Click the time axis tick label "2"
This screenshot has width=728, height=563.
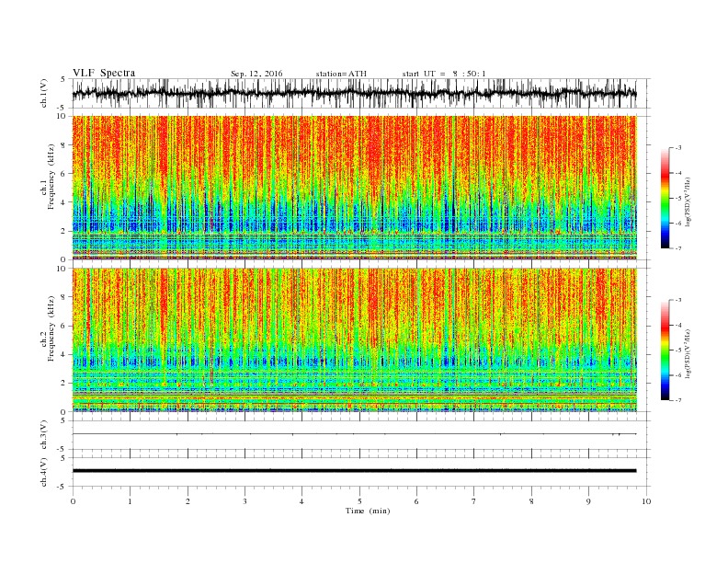point(188,501)
